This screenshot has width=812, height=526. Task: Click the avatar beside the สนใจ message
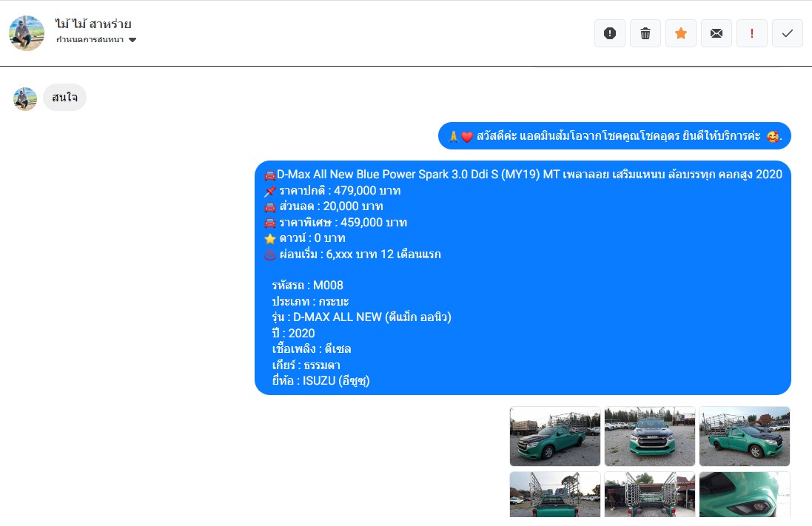click(x=25, y=98)
